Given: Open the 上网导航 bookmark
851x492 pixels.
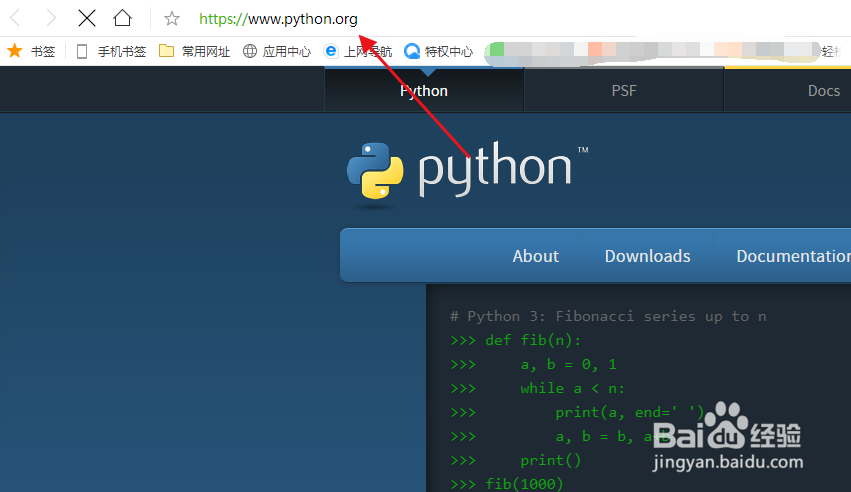Looking at the screenshot, I should (358, 52).
